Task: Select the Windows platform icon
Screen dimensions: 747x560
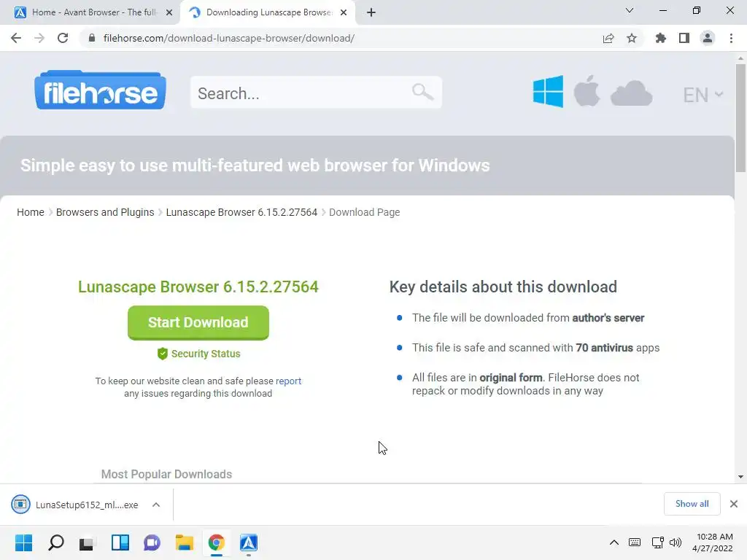Action: coord(548,91)
